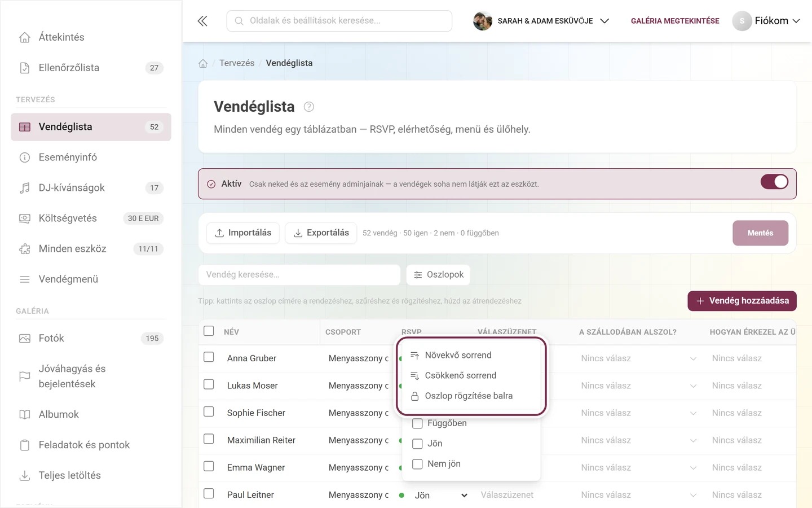Check the Nem jön filter checkbox
The height and width of the screenshot is (508, 812).
coord(417,464)
